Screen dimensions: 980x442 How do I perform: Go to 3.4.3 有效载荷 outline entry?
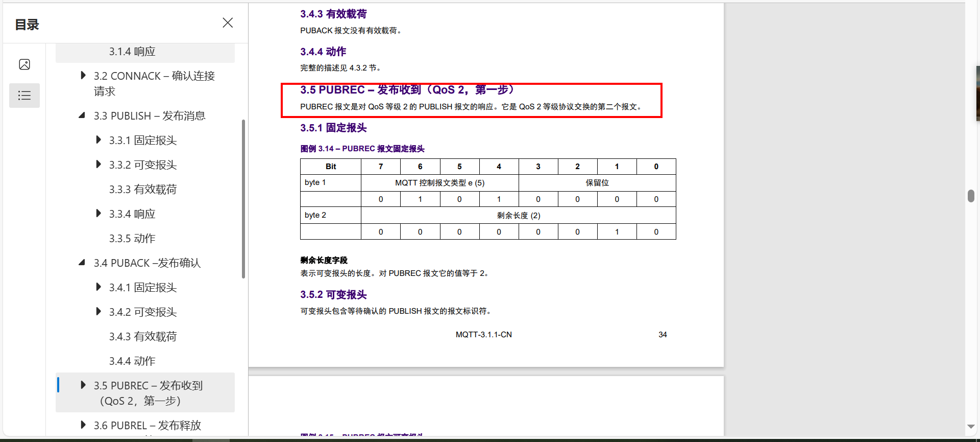pyautogui.click(x=143, y=337)
